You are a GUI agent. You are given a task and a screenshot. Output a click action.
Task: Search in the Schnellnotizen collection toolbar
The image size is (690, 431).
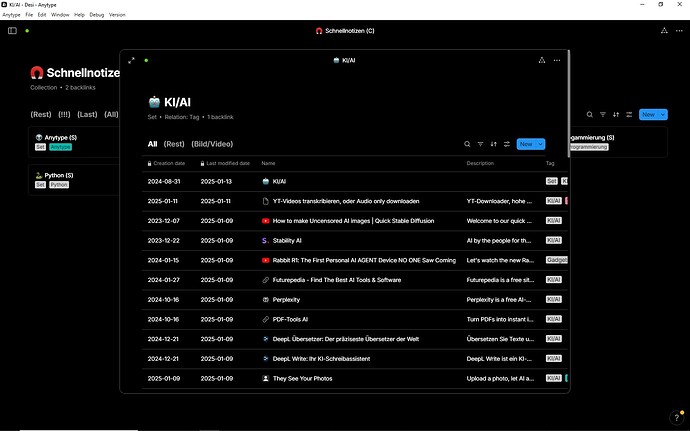pos(589,114)
